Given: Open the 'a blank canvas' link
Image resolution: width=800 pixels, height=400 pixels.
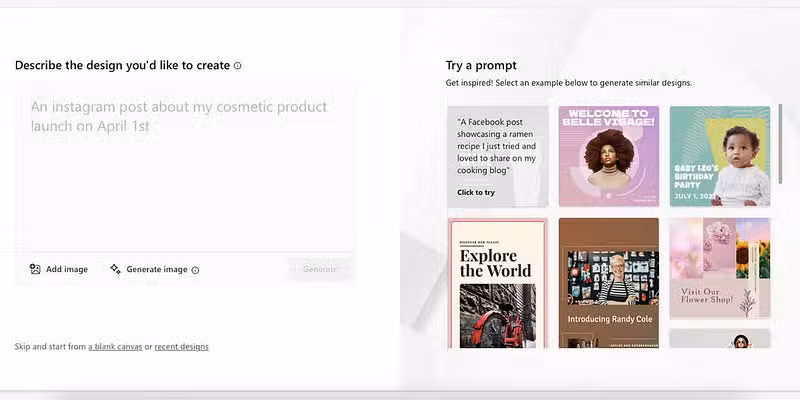Looking at the screenshot, I should tap(115, 347).
